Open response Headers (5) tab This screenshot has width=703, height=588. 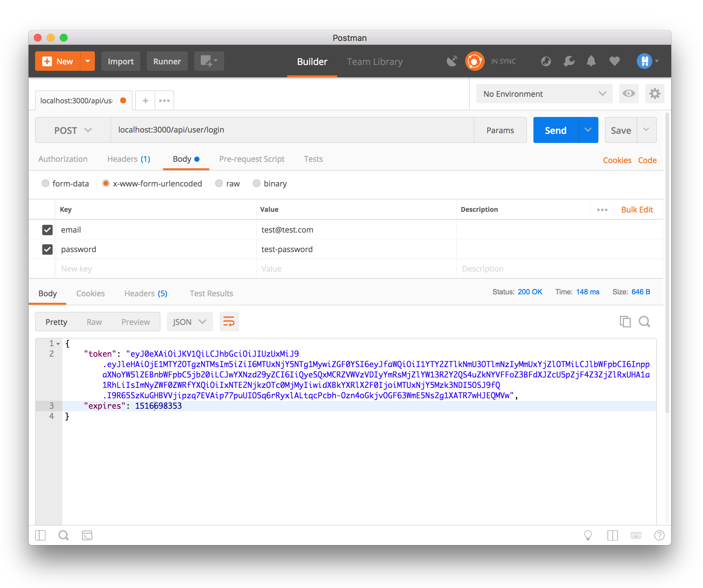pos(146,294)
